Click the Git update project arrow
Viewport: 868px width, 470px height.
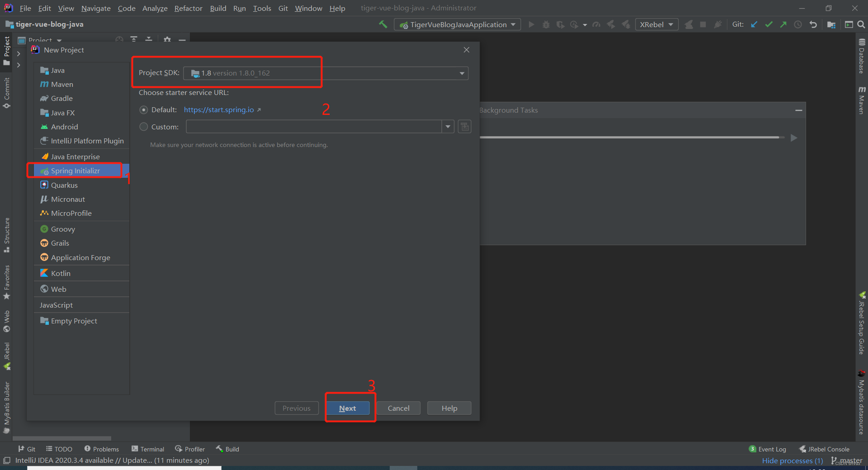point(754,24)
